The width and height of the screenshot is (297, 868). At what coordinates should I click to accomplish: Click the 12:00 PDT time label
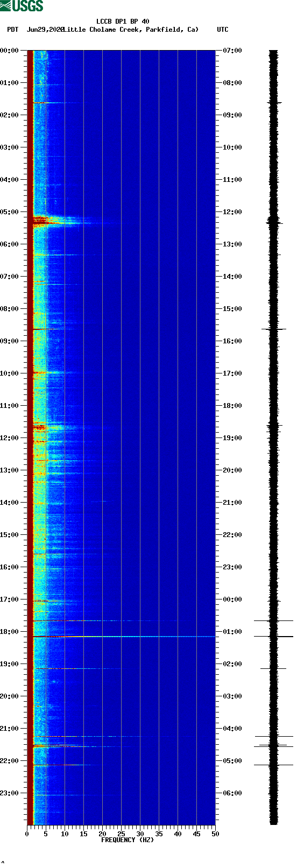10,438
